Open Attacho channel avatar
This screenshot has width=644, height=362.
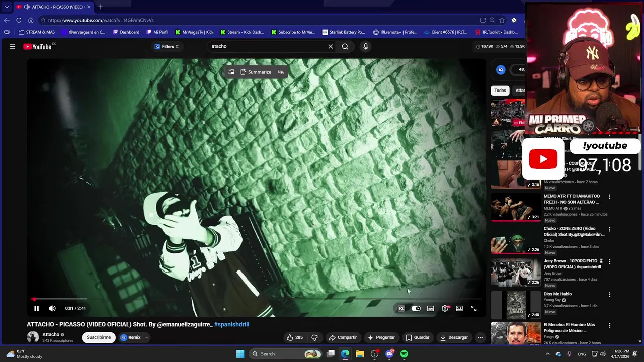click(x=33, y=337)
